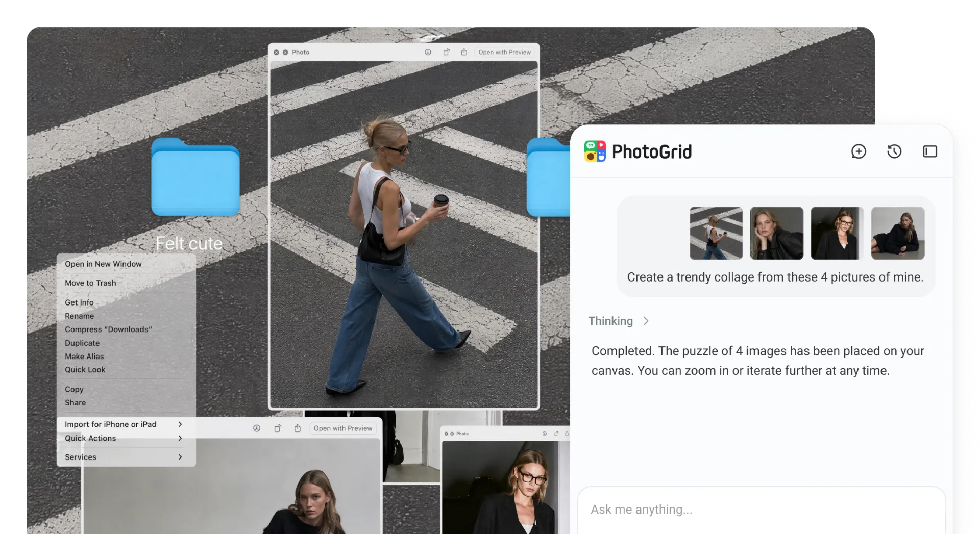Click the collage request message text
Viewport: 980px width, 534px height.
(775, 277)
